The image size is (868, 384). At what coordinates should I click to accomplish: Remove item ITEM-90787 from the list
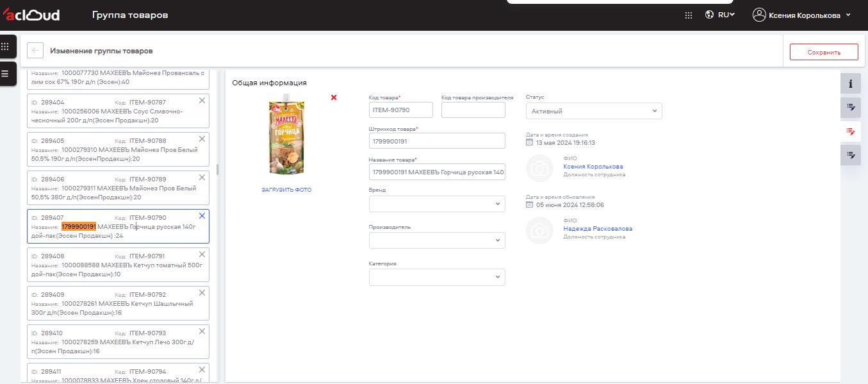(x=202, y=101)
